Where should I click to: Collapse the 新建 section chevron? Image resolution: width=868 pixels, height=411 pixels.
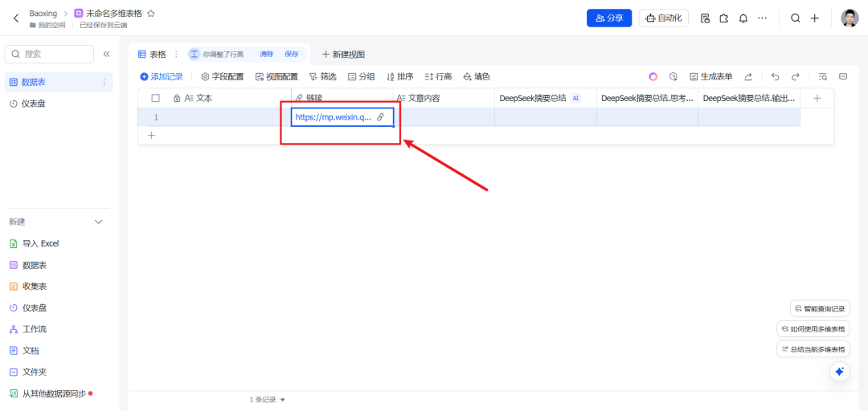tap(99, 222)
